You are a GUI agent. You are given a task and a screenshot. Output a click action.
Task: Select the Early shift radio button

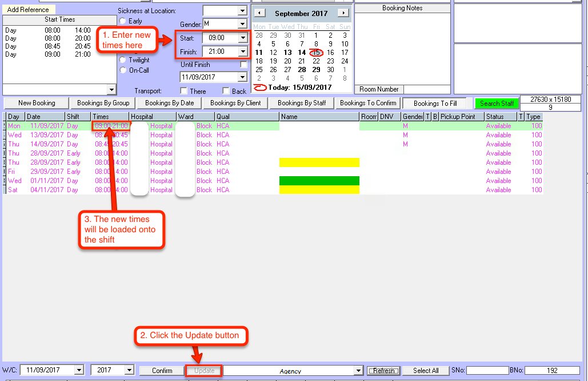[x=122, y=21]
